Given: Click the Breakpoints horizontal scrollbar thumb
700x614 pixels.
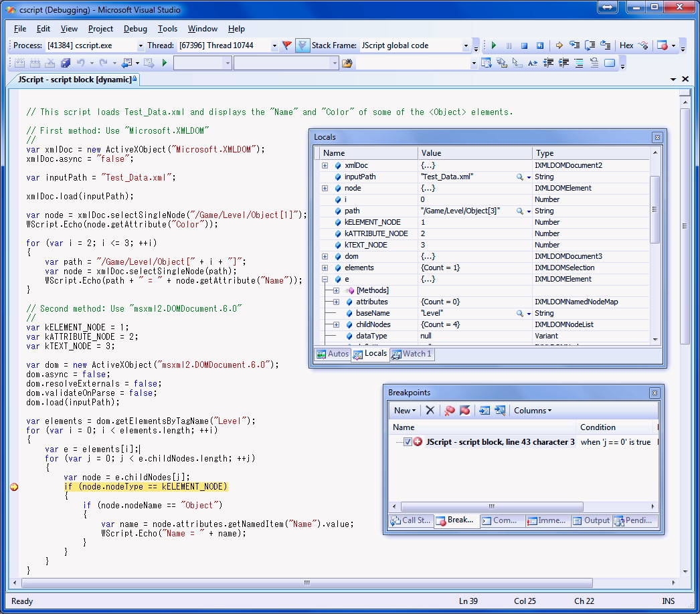Looking at the screenshot, I should coord(492,506).
